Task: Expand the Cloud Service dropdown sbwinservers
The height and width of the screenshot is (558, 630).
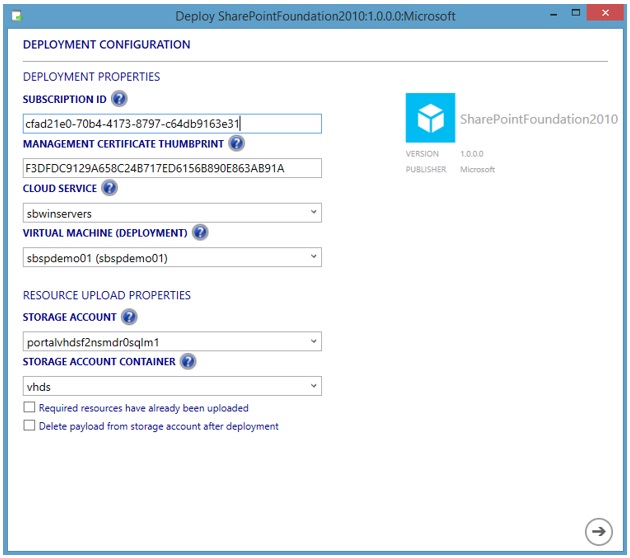Action: click(x=172, y=213)
